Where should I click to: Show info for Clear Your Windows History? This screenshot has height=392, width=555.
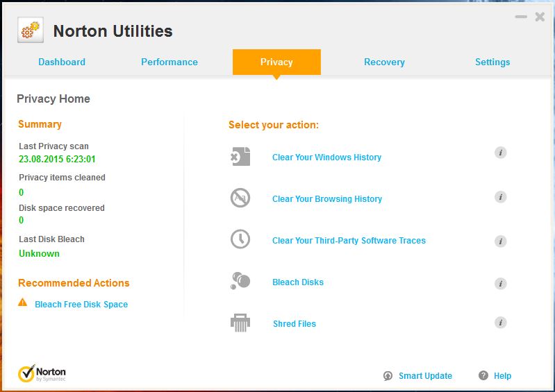pyautogui.click(x=501, y=153)
